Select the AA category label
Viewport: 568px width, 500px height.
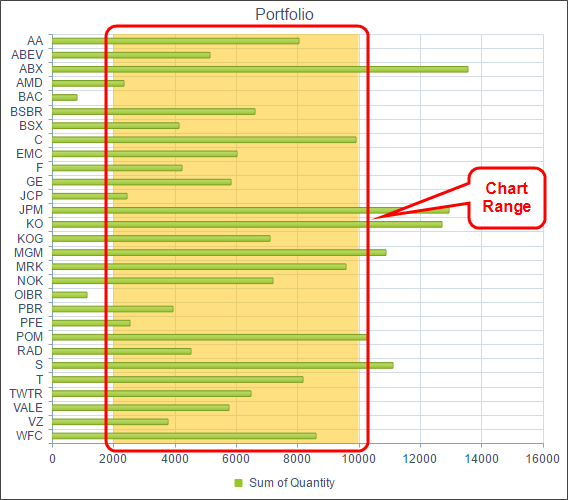35,41
